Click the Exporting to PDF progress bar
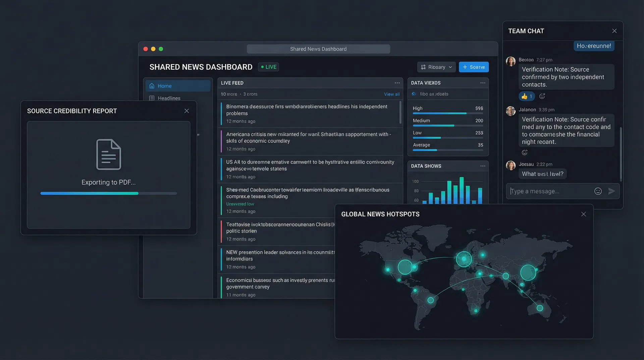The width and height of the screenshot is (644, 360). [x=108, y=193]
